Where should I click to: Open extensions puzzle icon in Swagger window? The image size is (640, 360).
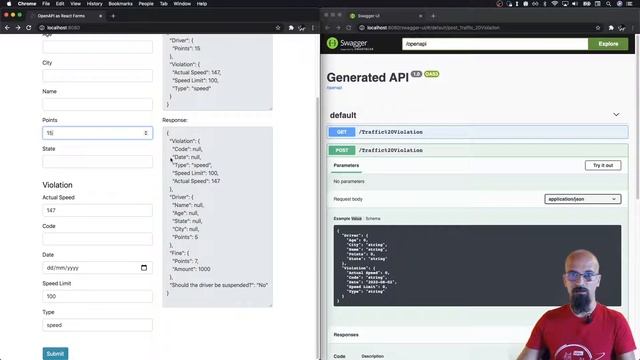pos(611,28)
